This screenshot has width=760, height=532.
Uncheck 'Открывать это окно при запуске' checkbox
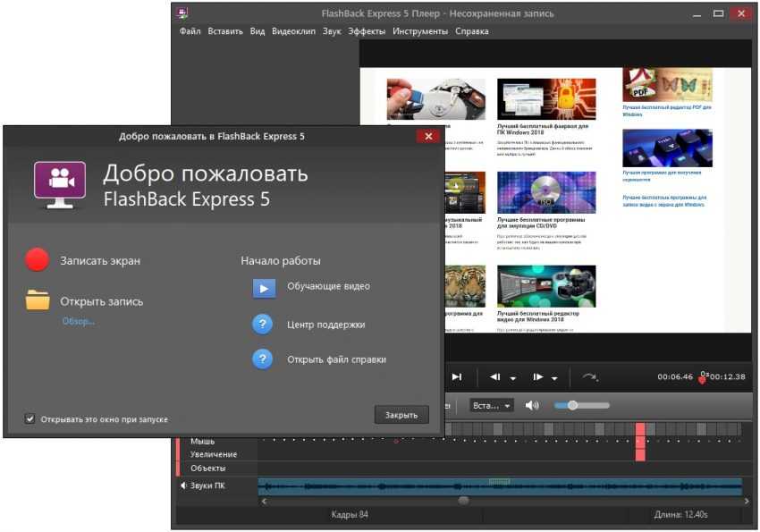(30, 418)
